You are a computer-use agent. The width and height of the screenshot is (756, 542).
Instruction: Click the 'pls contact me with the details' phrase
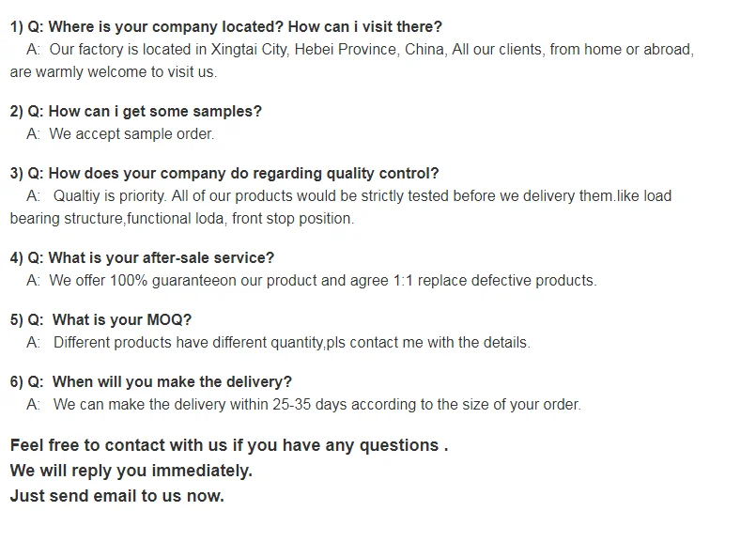427,342
